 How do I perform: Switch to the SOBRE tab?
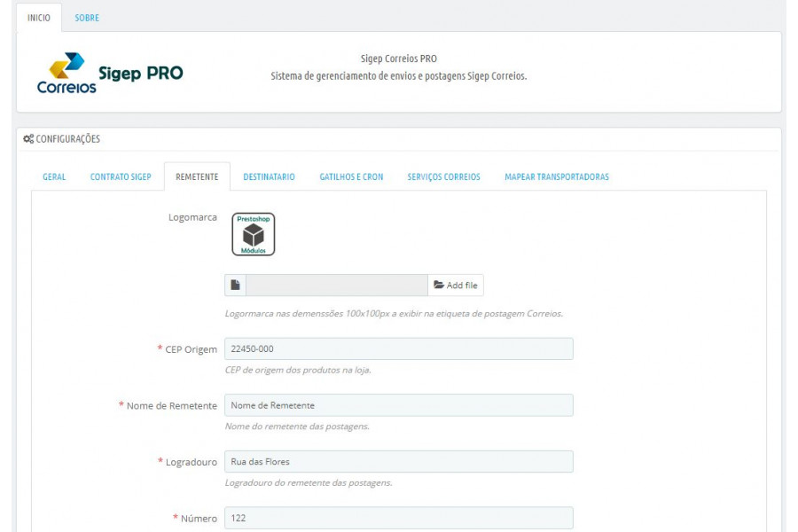pos(87,18)
